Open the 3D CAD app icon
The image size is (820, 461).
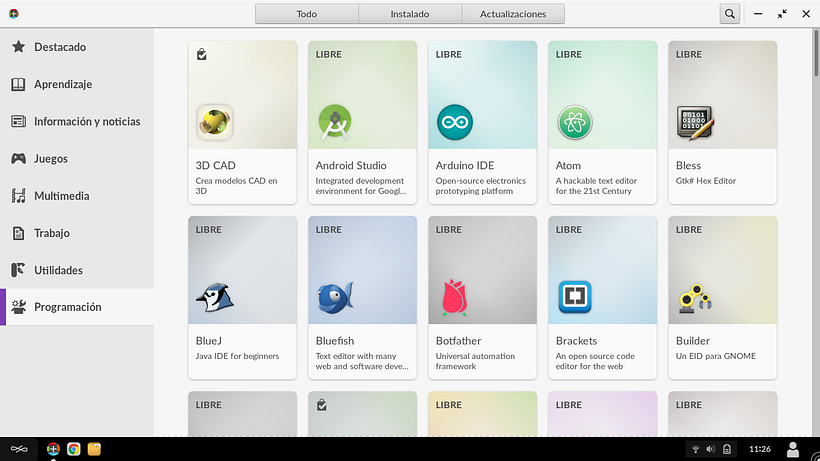point(214,122)
